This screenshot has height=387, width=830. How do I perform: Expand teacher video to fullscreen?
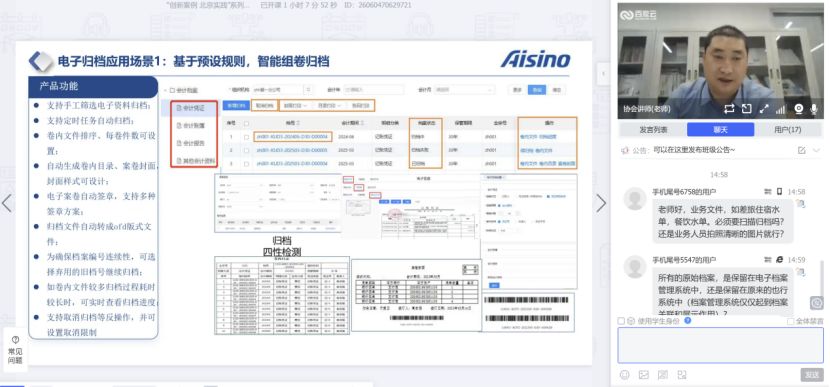(x=764, y=109)
